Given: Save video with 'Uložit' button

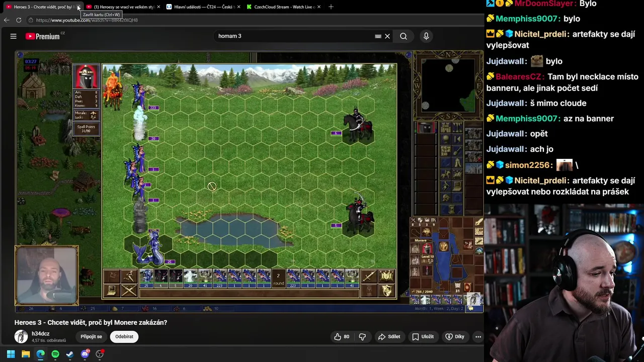Looking at the screenshot, I should point(423,336).
